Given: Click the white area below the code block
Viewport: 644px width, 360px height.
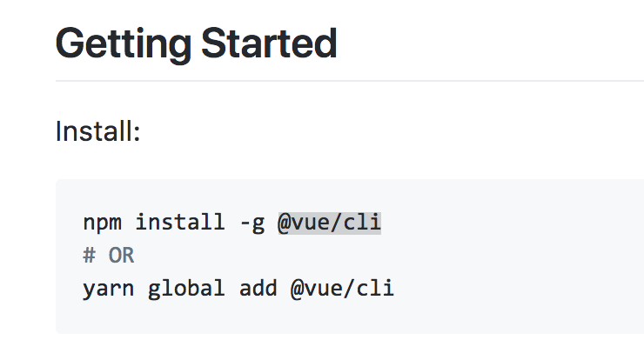Looking at the screenshot, I should [x=348, y=348].
